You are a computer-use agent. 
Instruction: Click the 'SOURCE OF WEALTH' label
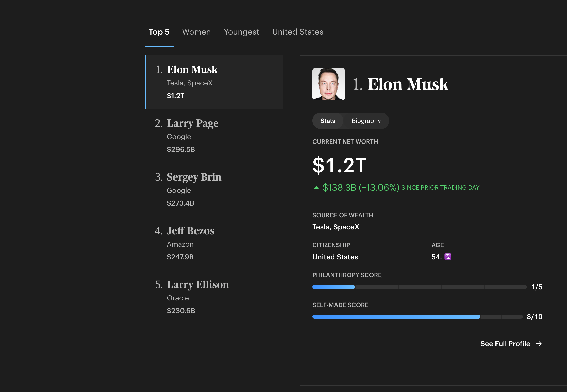343,215
